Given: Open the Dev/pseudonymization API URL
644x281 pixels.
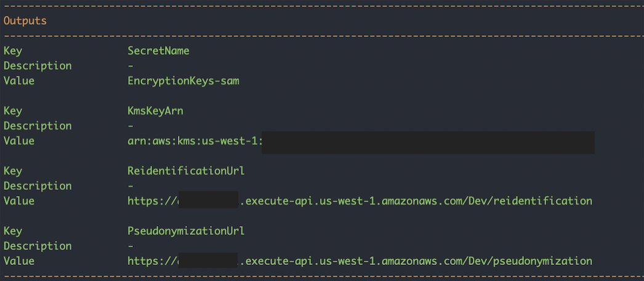Looking at the screenshot, I should 416,261.
